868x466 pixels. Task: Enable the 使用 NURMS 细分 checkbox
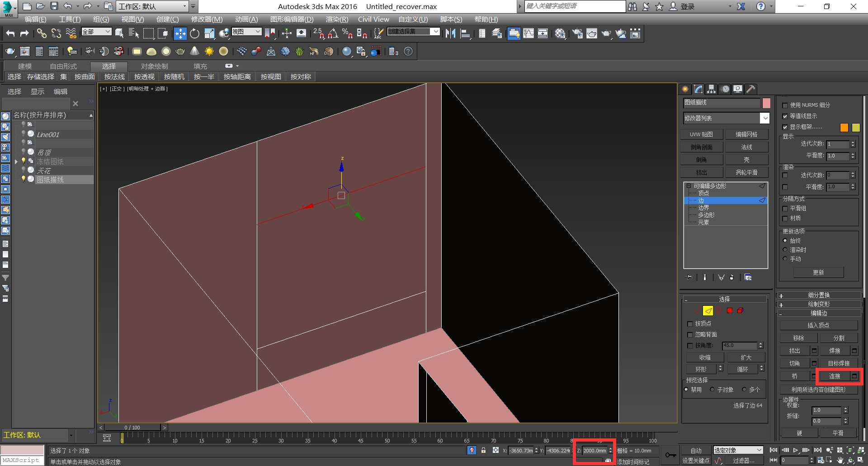pos(785,105)
